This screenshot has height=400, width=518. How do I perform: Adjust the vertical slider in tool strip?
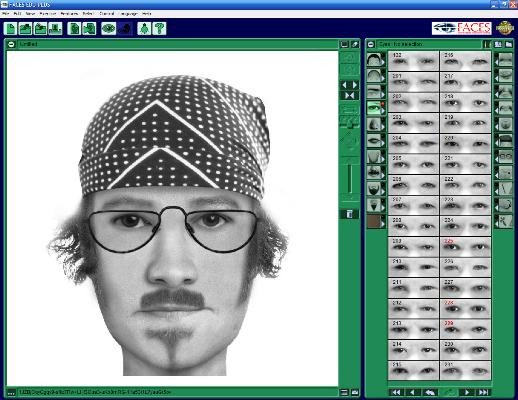point(350,178)
